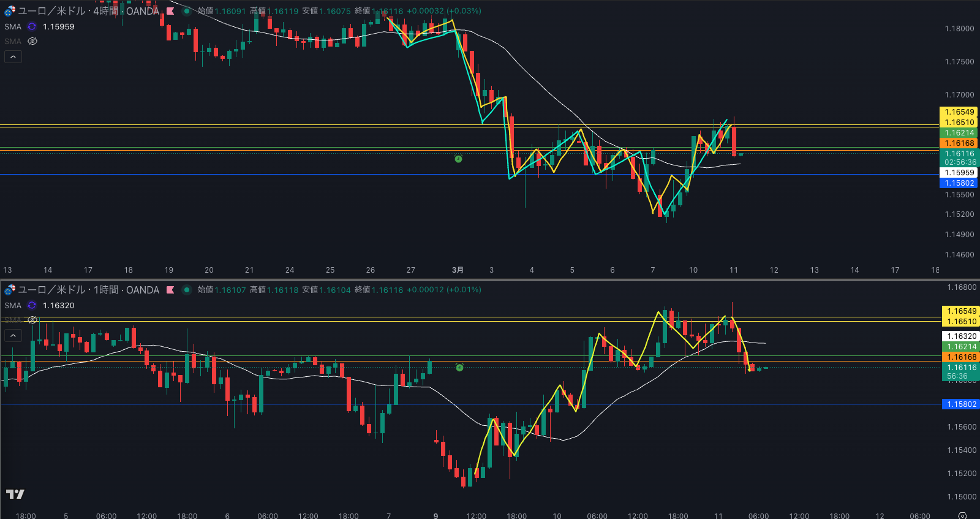980x519 pixels.
Task: Open symbol title ユーロ/米ドル 4時間 OANDA
Action: 88,11
